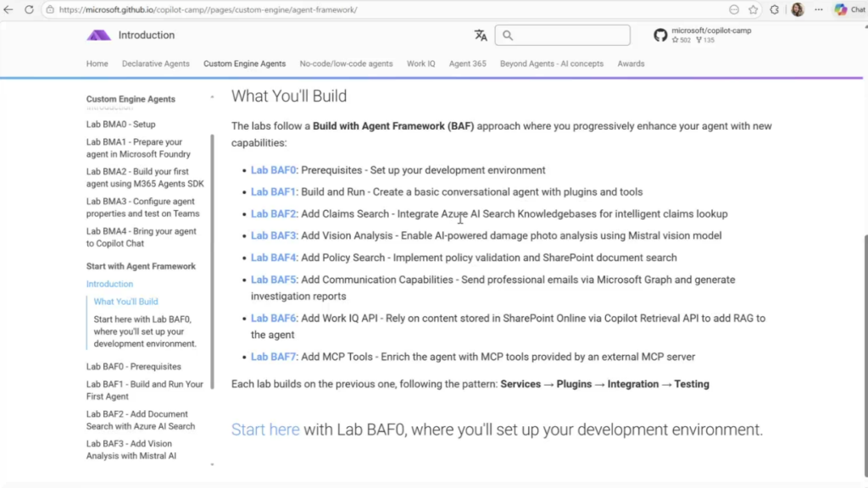Follow the Lab BAF7 MCP Tools link
The width and height of the screenshot is (868, 488).
(274, 357)
